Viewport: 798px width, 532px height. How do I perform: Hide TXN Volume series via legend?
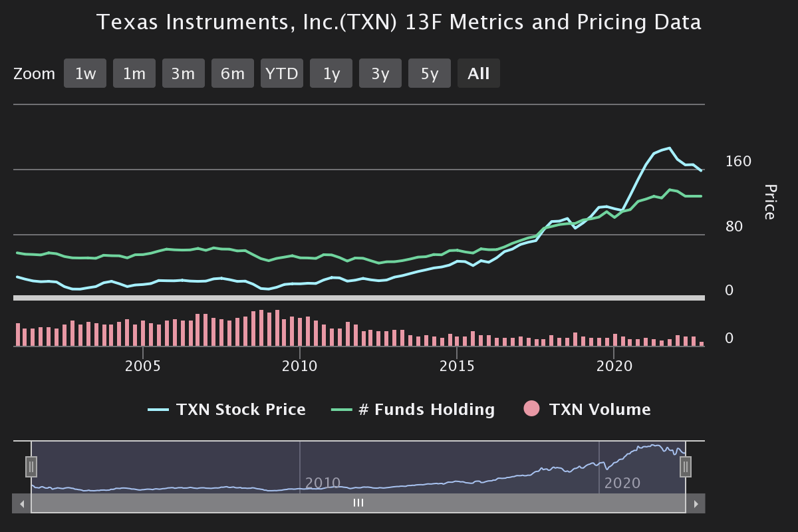pyautogui.click(x=600, y=410)
